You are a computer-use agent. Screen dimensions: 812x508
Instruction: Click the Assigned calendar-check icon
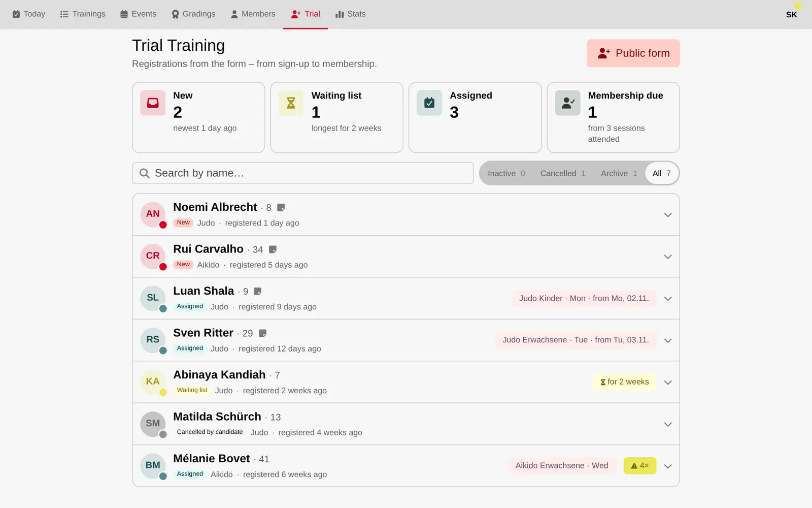pos(429,103)
